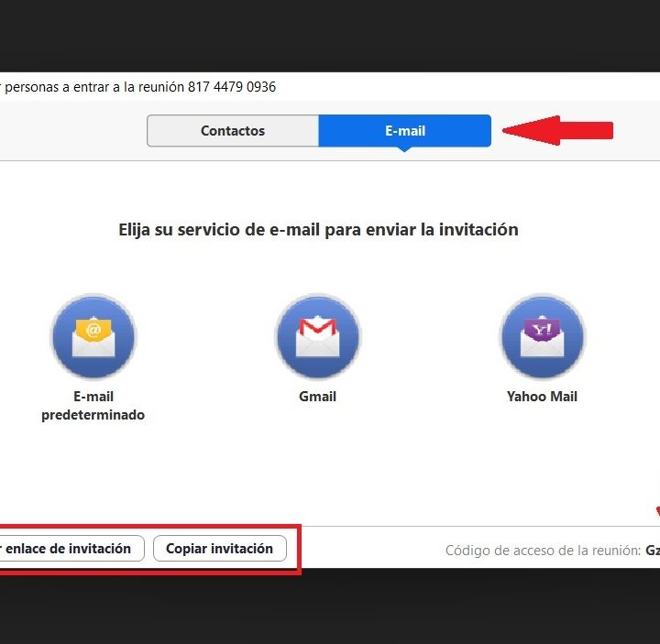Click the Yahoo Mail label text
This screenshot has width=660, height=644.
542,397
